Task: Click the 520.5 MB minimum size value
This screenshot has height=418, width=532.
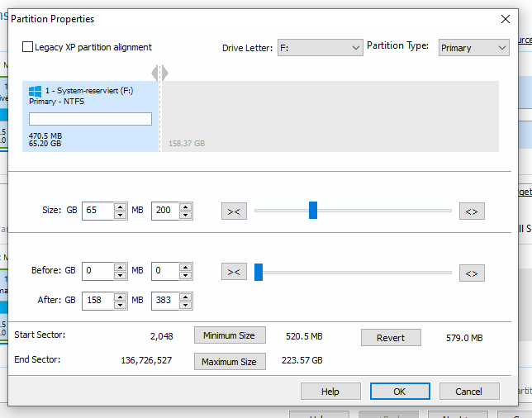Action: point(304,336)
